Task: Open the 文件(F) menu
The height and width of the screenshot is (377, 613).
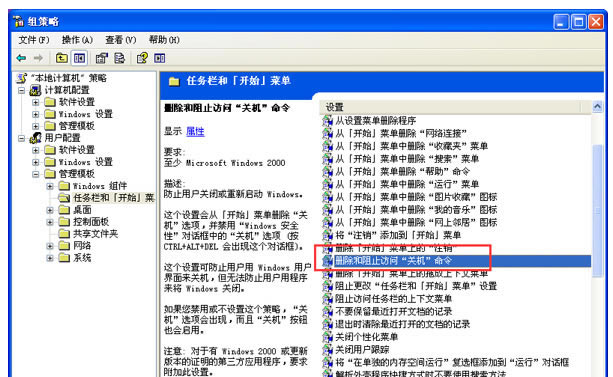Action: point(34,40)
